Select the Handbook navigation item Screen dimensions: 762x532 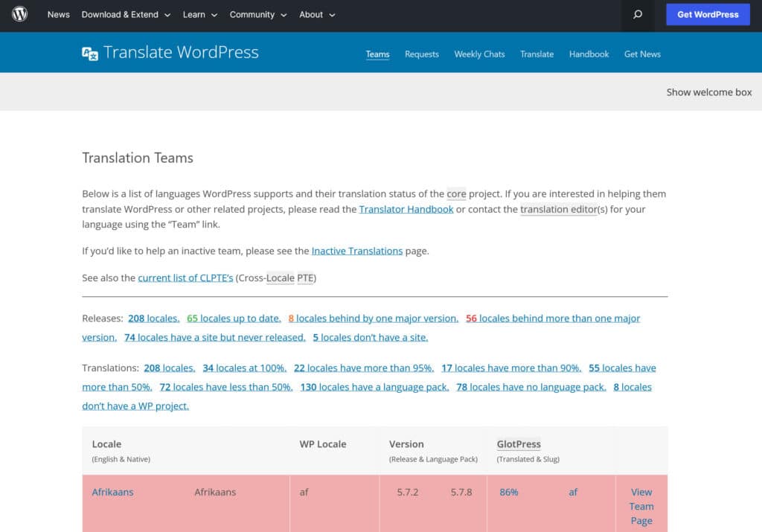click(589, 54)
